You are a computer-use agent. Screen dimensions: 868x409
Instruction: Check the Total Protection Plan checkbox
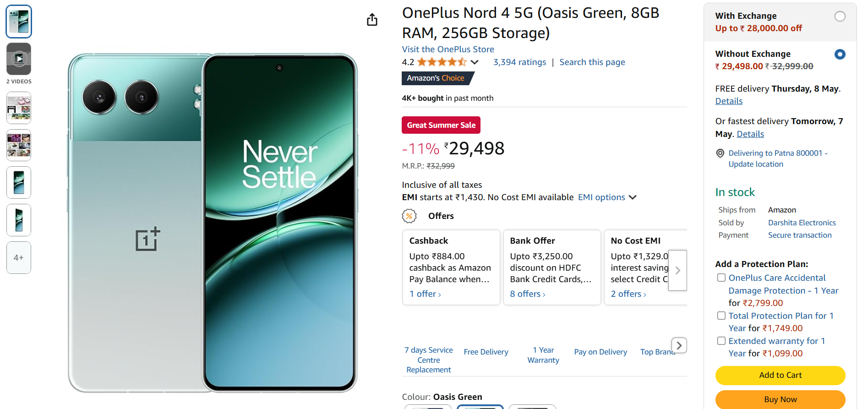tap(721, 316)
